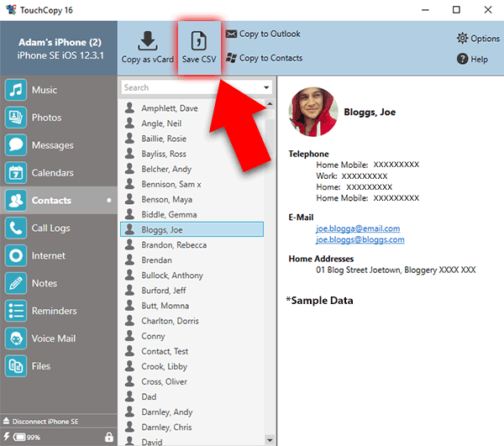Open the Messages tab label
504x446 pixels.
point(53,145)
